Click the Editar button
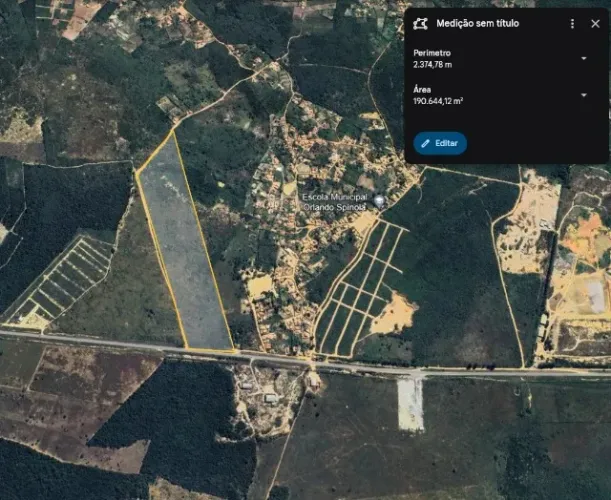Image resolution: width=611 pixels, height=500 pixels. click(x=440, y=143)
